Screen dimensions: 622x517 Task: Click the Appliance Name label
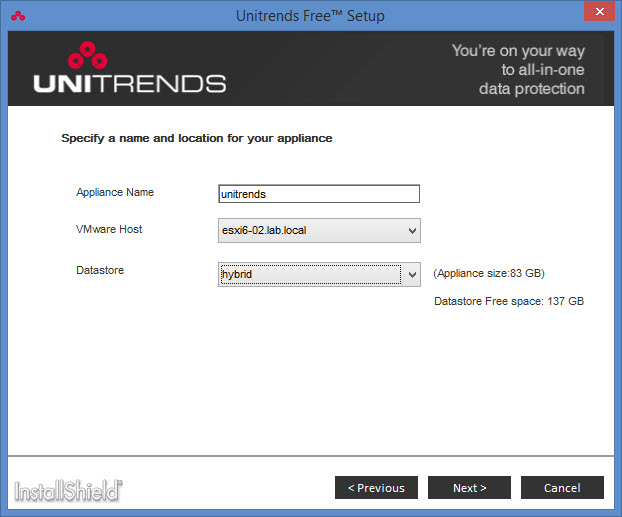[x=115, y=192]
